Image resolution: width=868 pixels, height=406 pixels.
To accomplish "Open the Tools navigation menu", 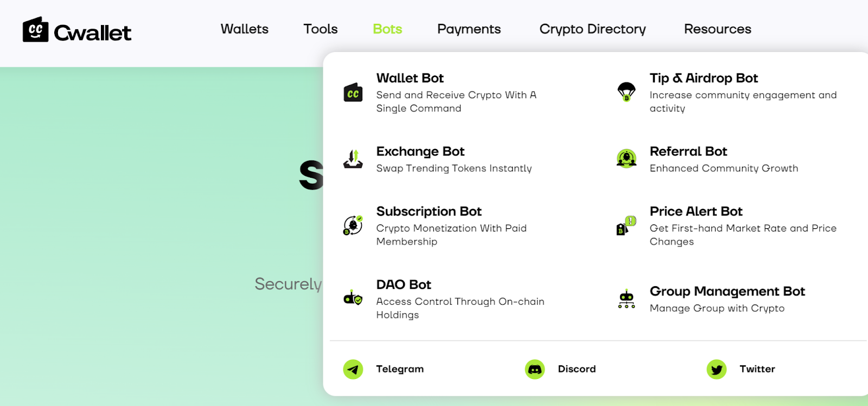I will click(321, 29).
